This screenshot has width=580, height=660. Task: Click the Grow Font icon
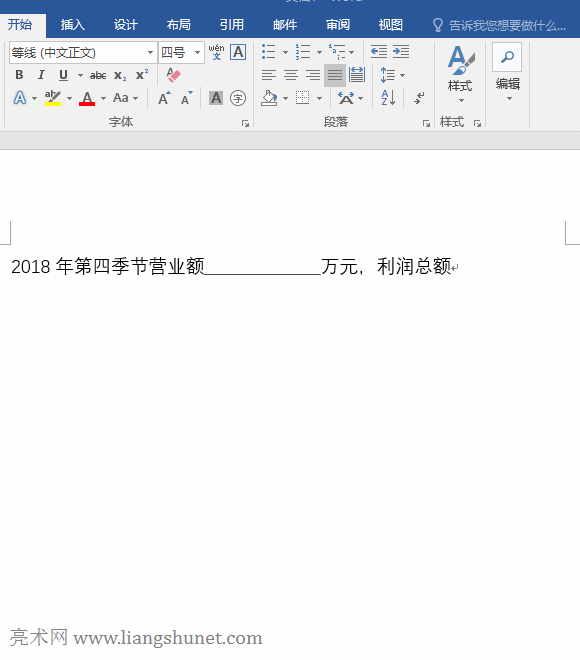164,98
